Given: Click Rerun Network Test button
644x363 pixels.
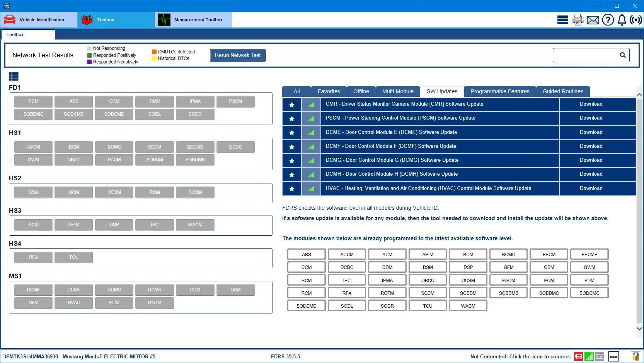Looking at the screenshot, I should (238, 55).
